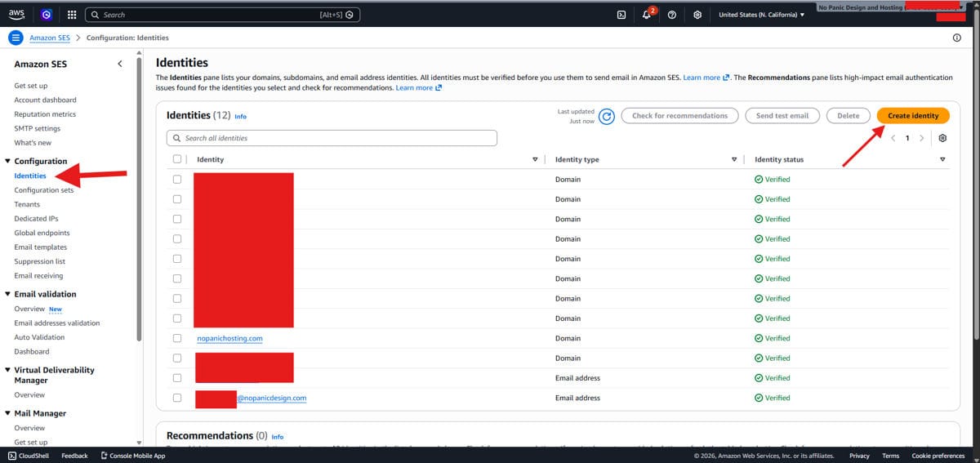Check the second identity row checkbox
The image size is (980, 463).
(177, 199)
